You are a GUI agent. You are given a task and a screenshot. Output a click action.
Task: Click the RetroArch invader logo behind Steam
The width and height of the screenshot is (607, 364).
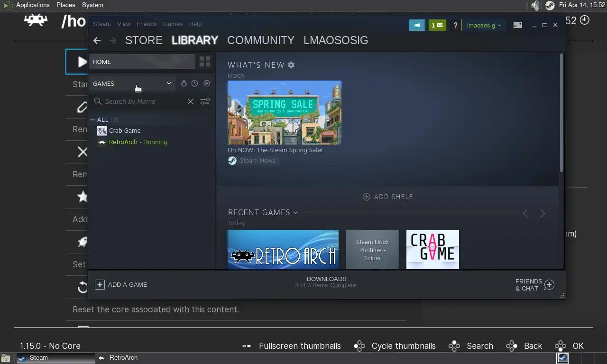36,20
